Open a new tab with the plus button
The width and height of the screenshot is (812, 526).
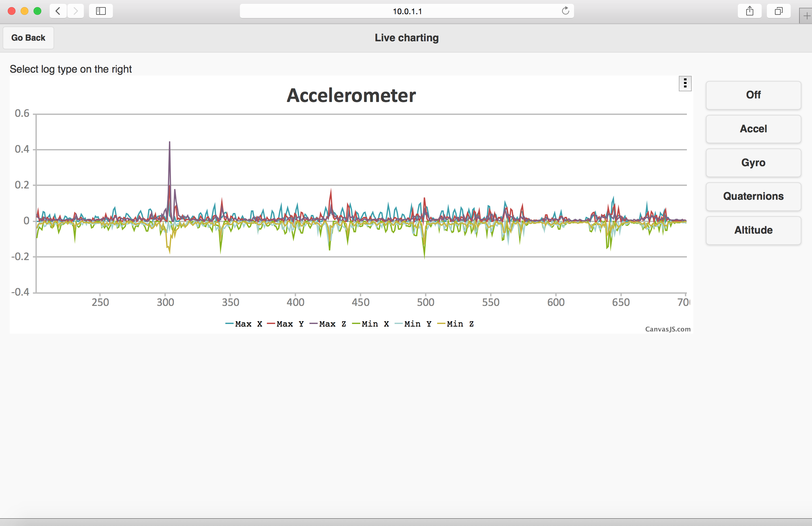[806, 16]
